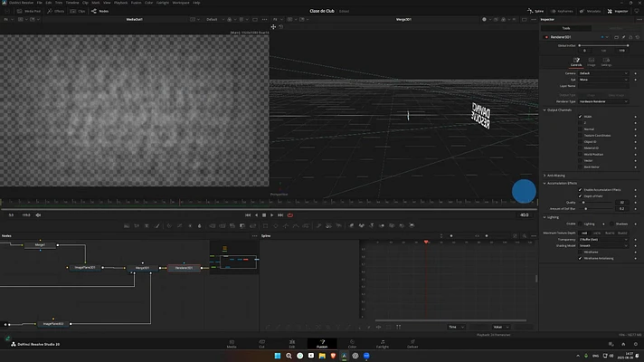Select the ImagePlane3D1 node
Screen dimensions: 644x362
(x=86, y=268)
